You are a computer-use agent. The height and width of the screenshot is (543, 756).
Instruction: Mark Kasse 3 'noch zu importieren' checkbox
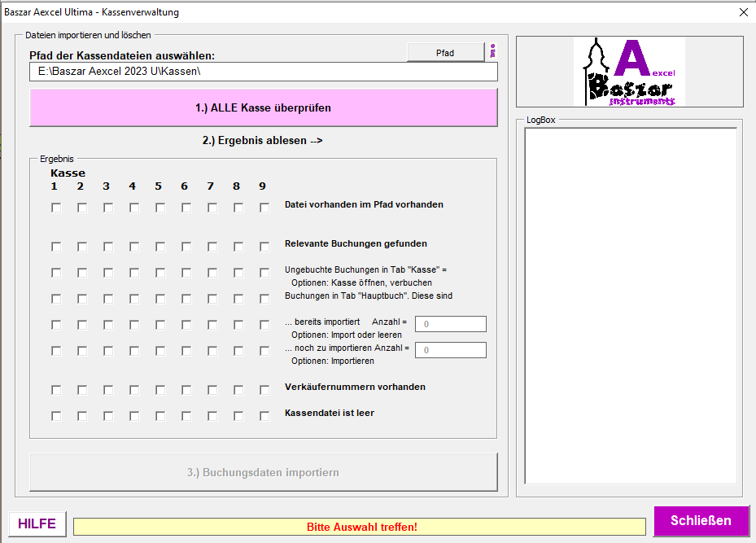tap(108, 351)
